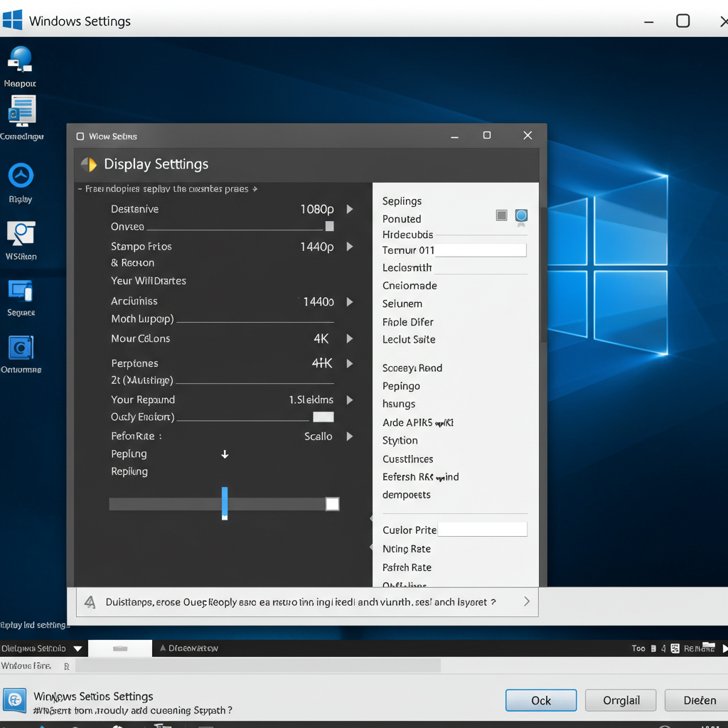Expand the Mour Cõlons 4K arrow
The height and width of the screenshot is (728, 728).
(x=350, y=338)
